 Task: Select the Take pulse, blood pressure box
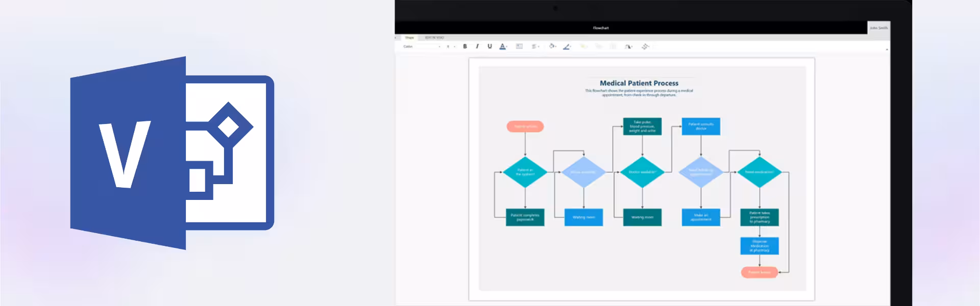click(x=642, y=126)
